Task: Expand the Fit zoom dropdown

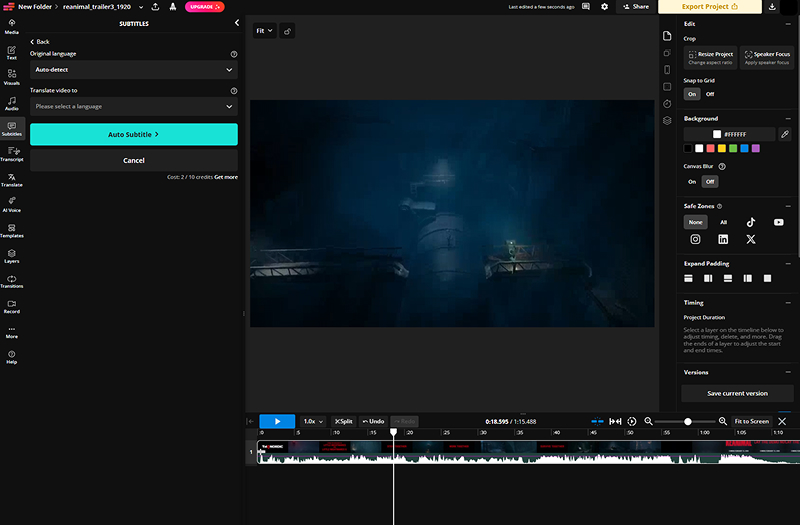Action: point(264,31)
